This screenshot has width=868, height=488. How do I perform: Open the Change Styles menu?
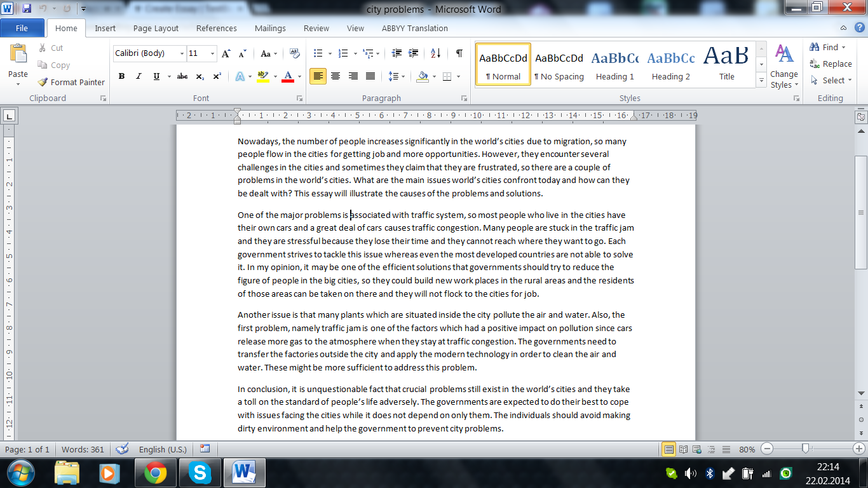783,66
